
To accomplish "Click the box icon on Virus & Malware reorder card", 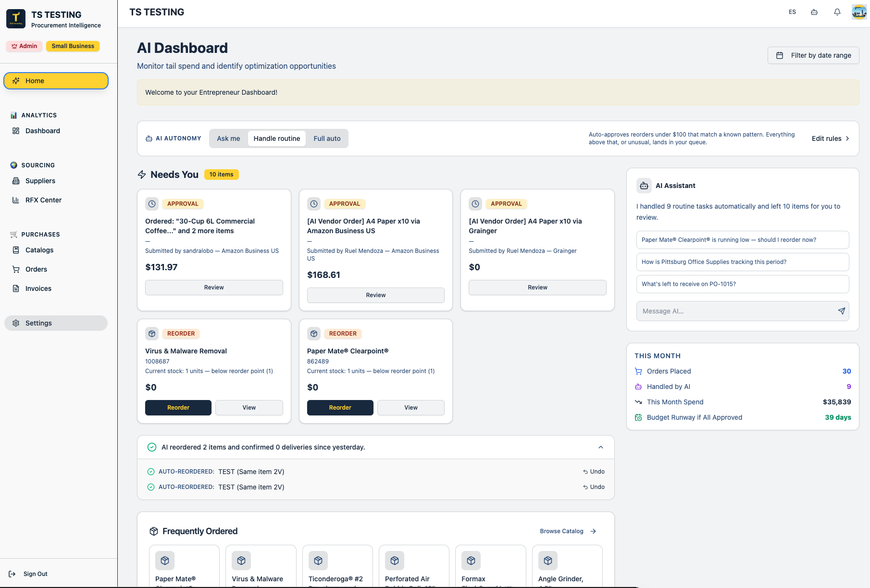I will point(152,334).
